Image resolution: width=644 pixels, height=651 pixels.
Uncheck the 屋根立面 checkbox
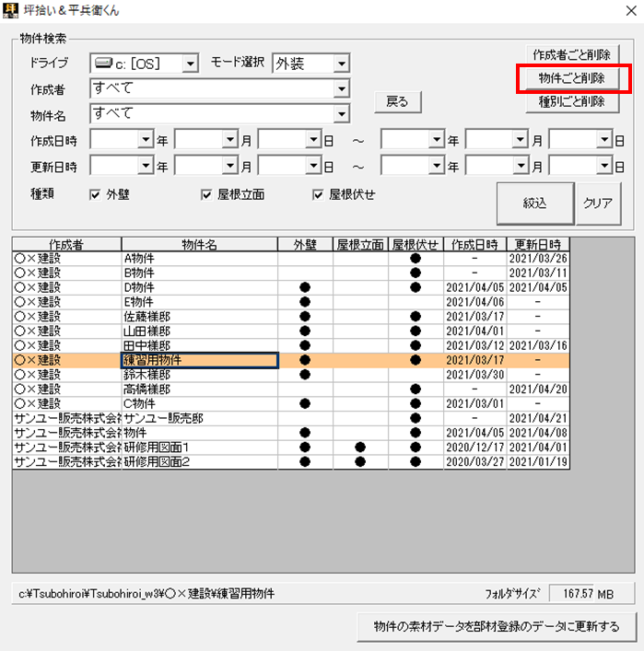[206, 195]
